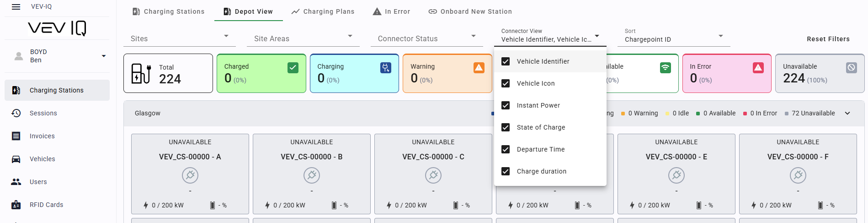Screen dimensions: 868x223
Task: Toggle the Instant Power checkbox
Action: [506, 105]
